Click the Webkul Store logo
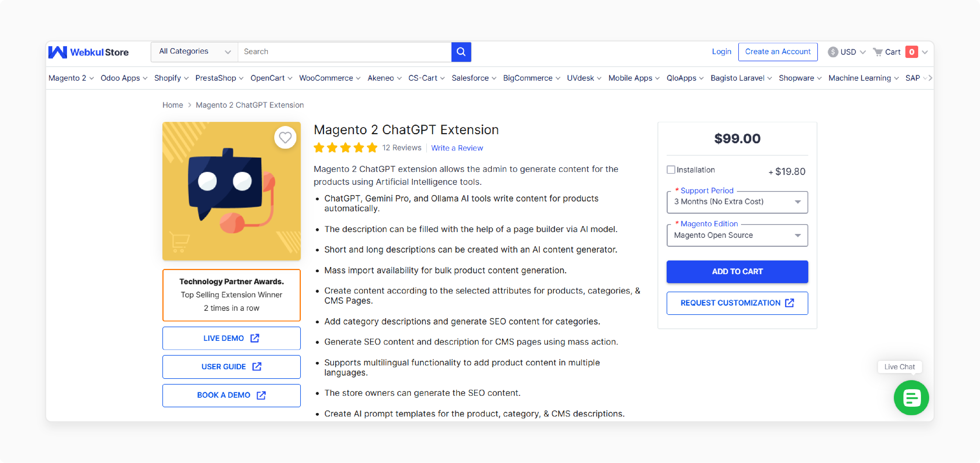The width and height of the screenshot is (980, 463). [x=88, y=52]
